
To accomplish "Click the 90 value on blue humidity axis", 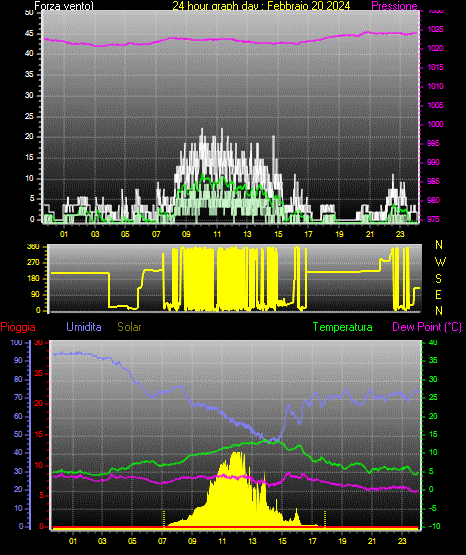I will click(x=18, y=360).
